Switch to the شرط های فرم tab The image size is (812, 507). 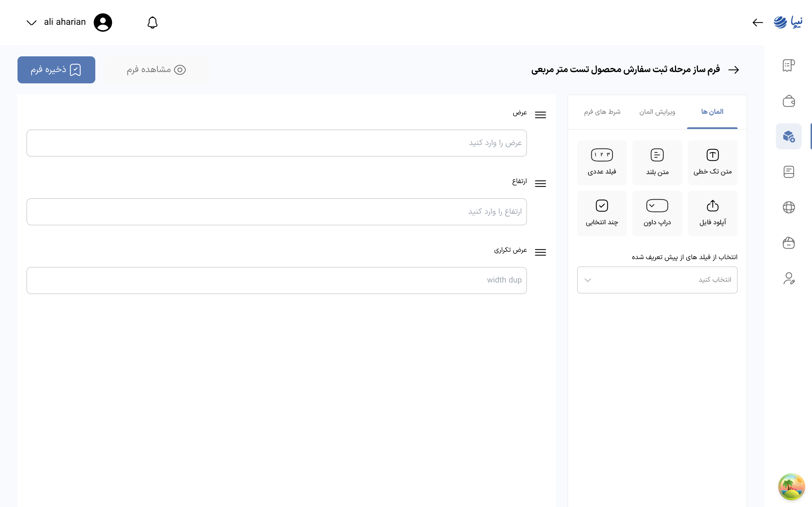pyautogui.click(x=602, y=112)
